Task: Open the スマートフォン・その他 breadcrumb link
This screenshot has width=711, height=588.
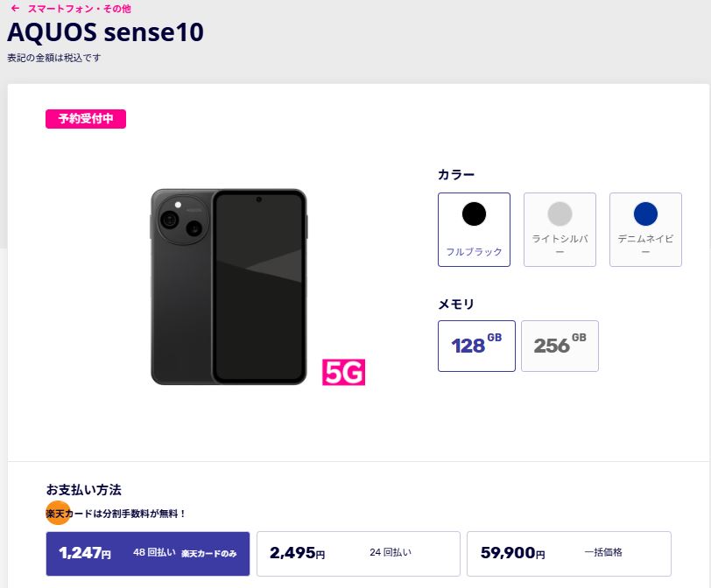Action: (x=79, y=9)
